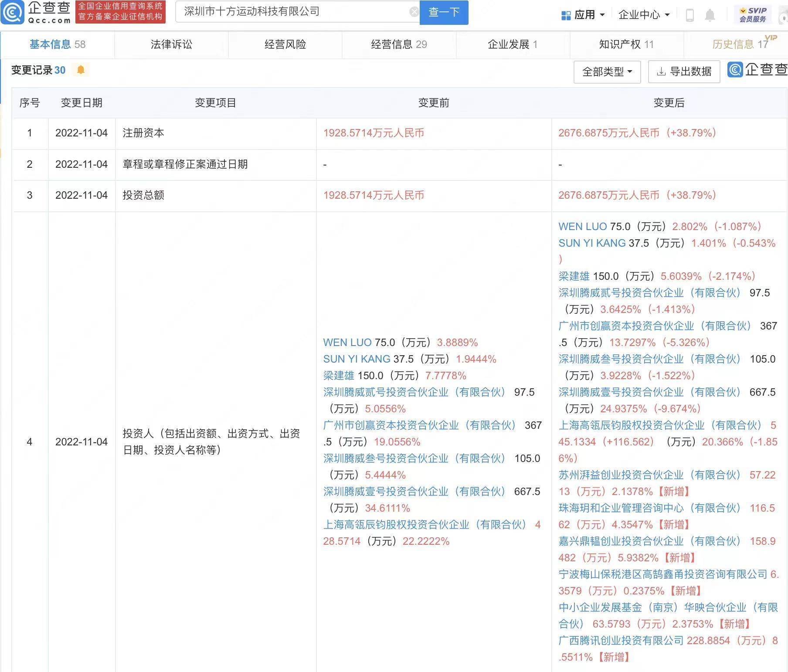
Task: Switch to 企业发展 tab
Action: click(513, 44)
